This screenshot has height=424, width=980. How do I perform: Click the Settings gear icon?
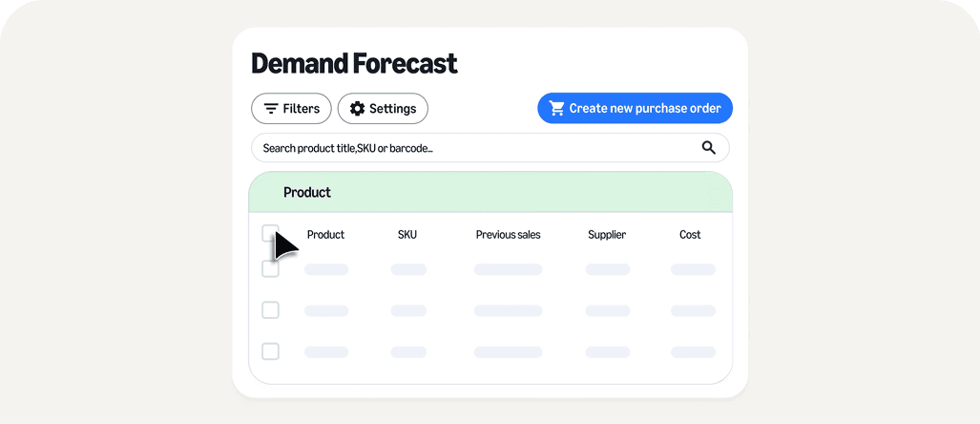point(357,109)
